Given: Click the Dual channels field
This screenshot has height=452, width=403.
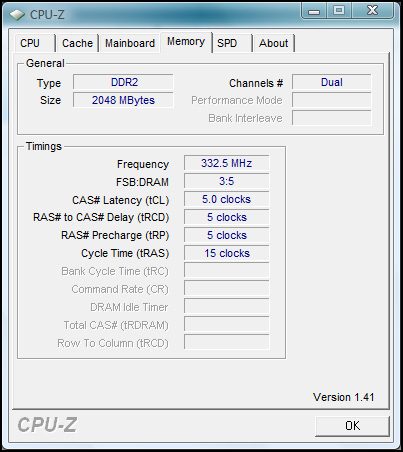Looking at the screenshot, I should 332,82.
